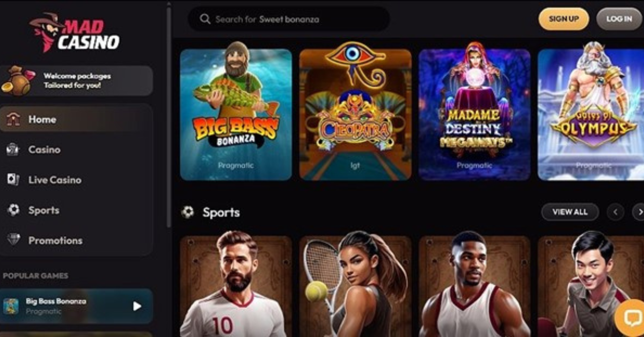This screenshot has width=644, height=337.
Task: Open the Cleopatra game thumbnail
Action: point(355,114)
